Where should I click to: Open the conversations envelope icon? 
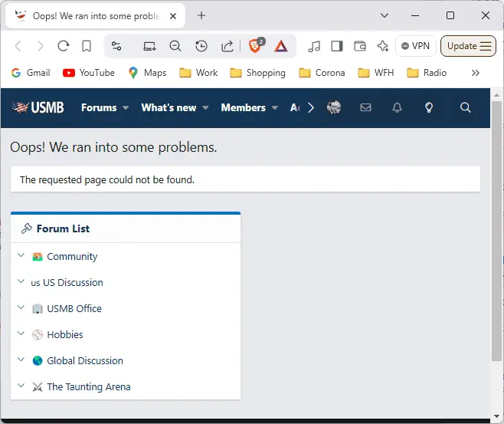click(365, 108)
